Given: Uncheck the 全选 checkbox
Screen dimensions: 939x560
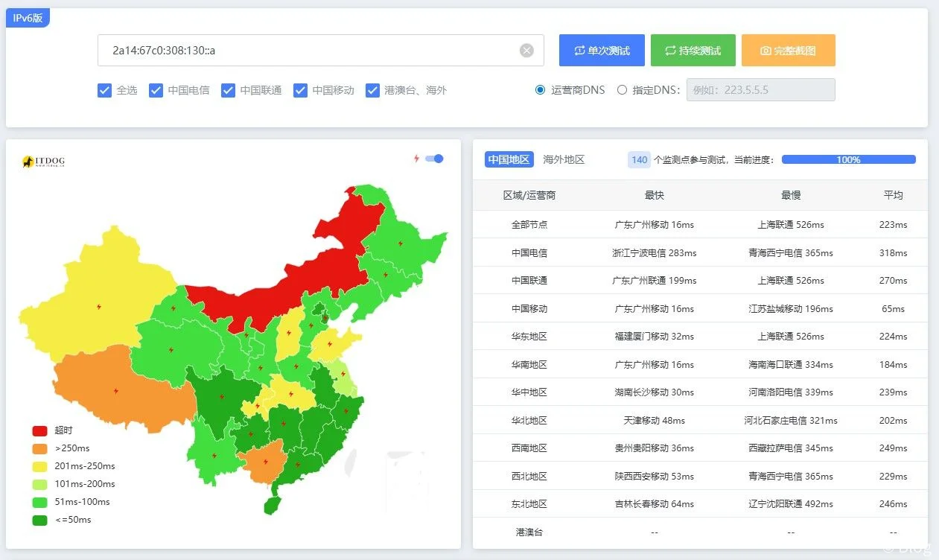Looking at the screenshot, I should coord(104,89).
